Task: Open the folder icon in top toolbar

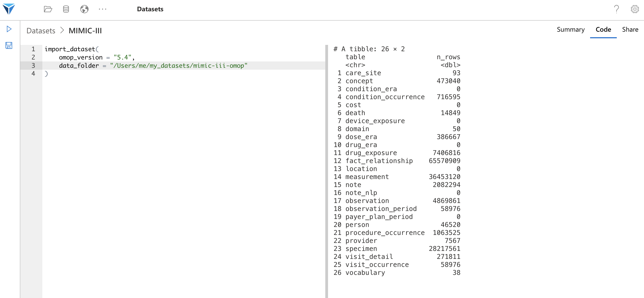Action: 48,9
